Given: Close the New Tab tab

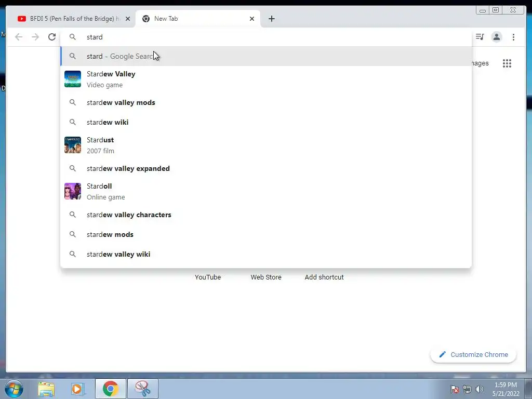Looking at the screenshot, I should [252, 19].
